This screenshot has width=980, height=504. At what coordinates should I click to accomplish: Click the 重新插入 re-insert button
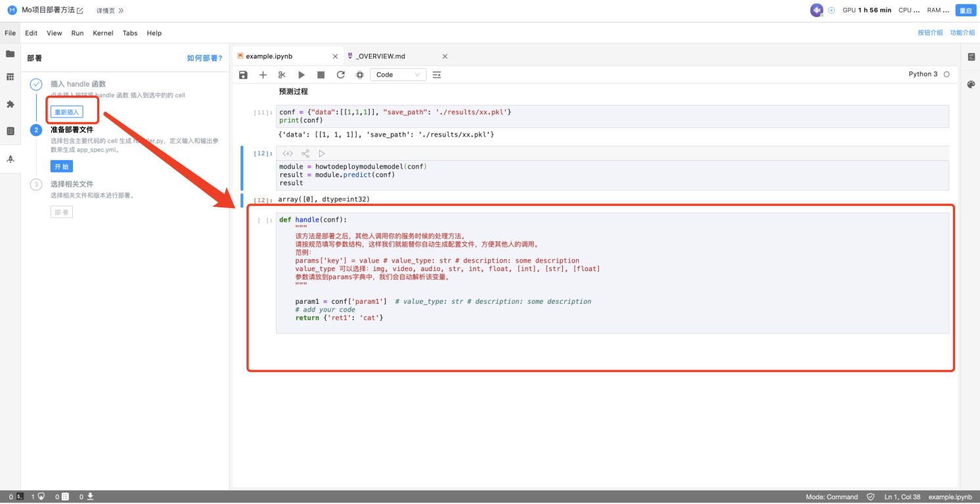pos(67,112)
